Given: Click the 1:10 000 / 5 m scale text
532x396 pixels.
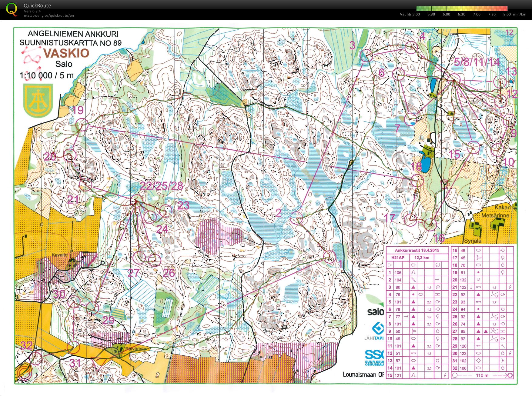Looking at the screenshot, I should coord(47,75).
